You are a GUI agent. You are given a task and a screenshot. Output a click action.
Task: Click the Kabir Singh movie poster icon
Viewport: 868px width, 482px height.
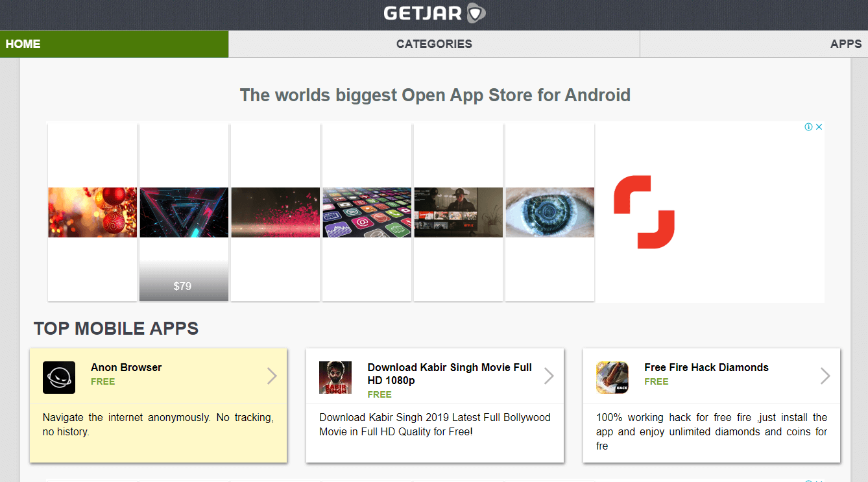tap(335, 377)
